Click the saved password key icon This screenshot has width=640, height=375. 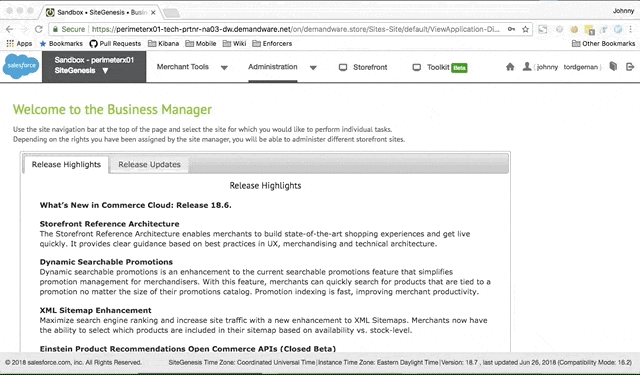[x=511, y=29]
